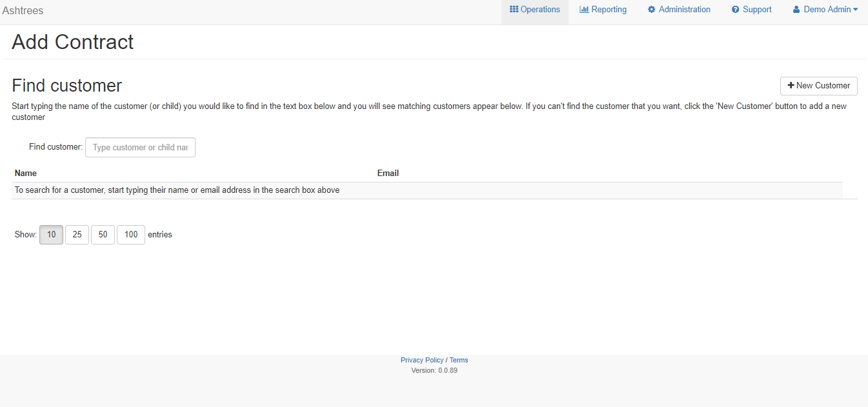Show 10 entries per page
Screen dimensions: 868x407
coord(52,235)
